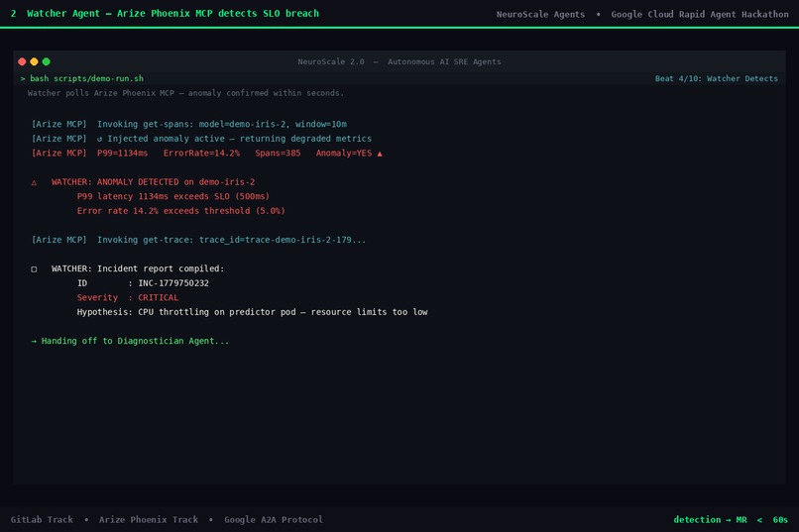
Task: Click the '[Arize MCP]' tag on the get-spans line
Action: coord(59,124)
